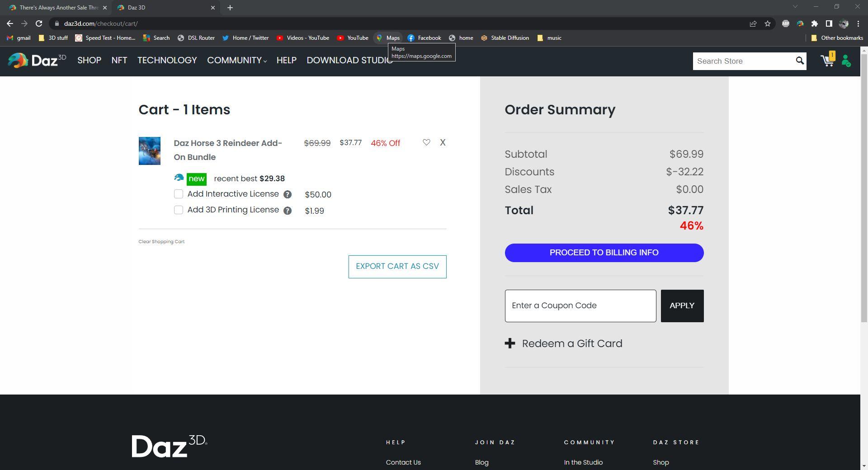Go back with the browser back arrow
Image resolution: width=868 pixels, height=470 pixels.
click(10, 23)
